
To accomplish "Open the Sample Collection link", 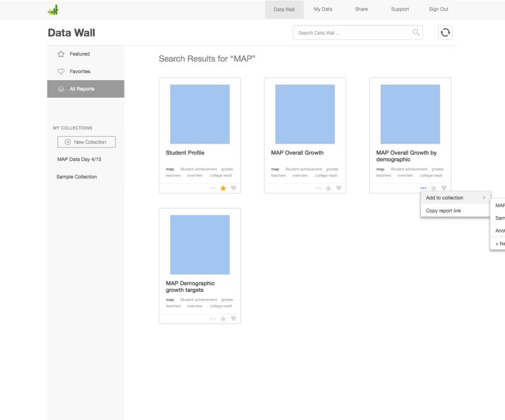I will point(76,176).
